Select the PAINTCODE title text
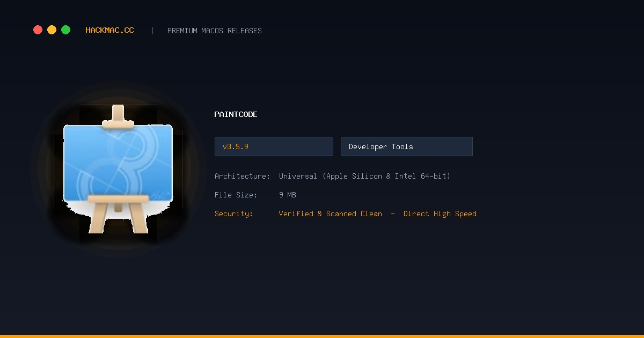 236,114
